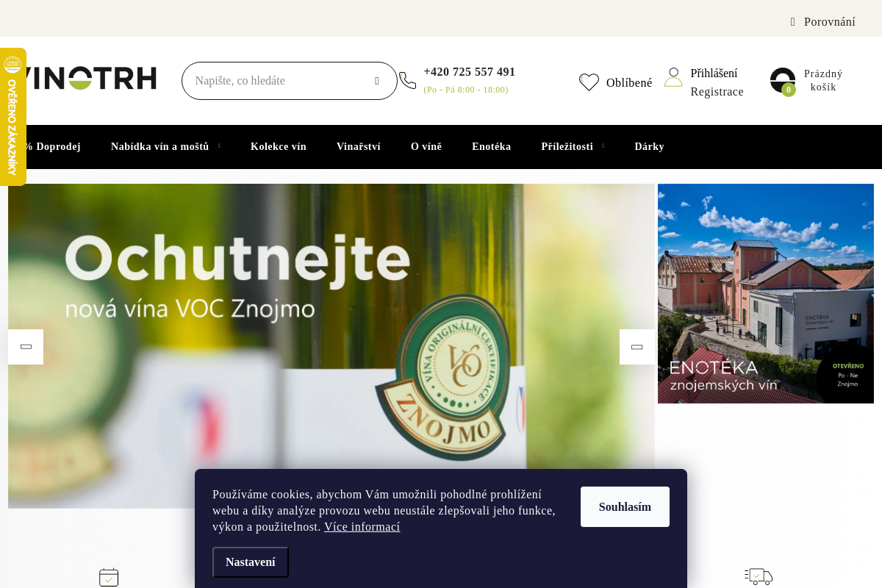The height and width of the screenshot is (588, 882).
Task: Click the phone number +420 725 557 491
Action: 470,72
